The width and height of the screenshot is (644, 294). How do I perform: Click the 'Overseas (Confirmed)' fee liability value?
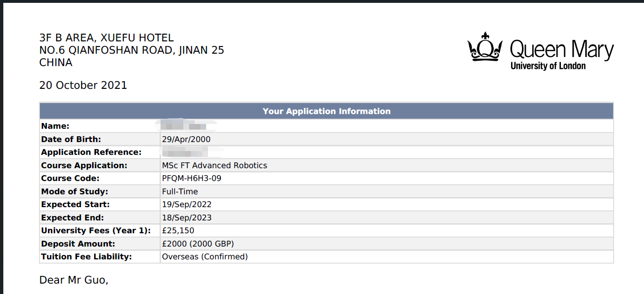pyautogui.click(x=205, y=257)
